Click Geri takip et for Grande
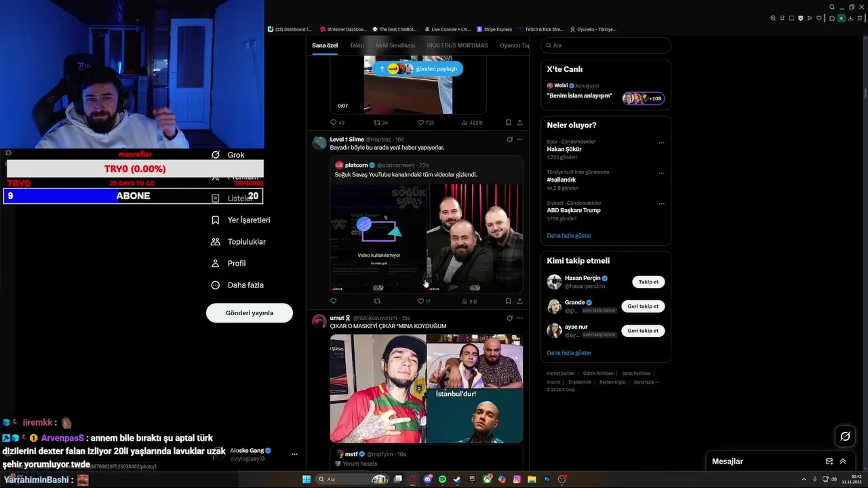Viewport: 868px width, 488px height. [x=643, y=306]
